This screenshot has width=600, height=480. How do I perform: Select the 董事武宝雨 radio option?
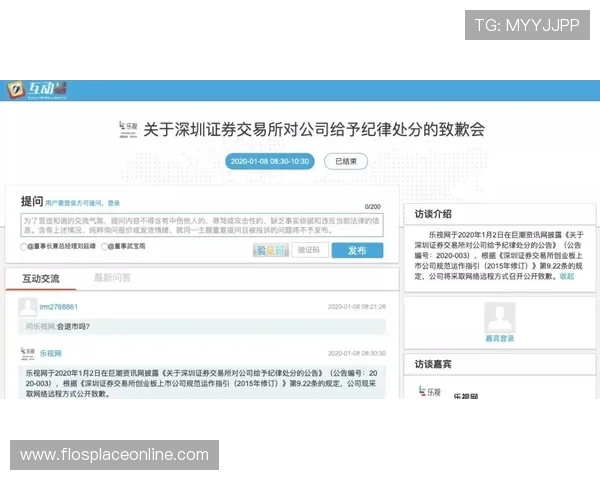click(x=104, y=247)
